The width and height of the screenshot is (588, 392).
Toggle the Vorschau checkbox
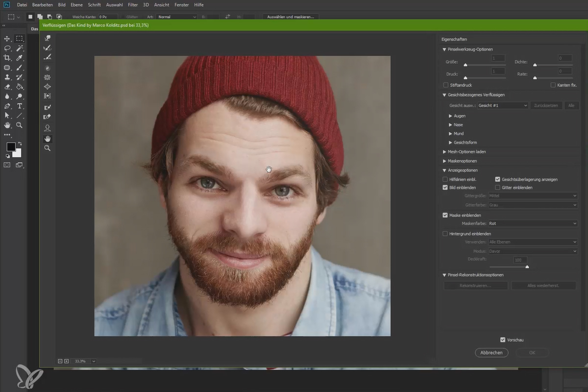point(503,340)
